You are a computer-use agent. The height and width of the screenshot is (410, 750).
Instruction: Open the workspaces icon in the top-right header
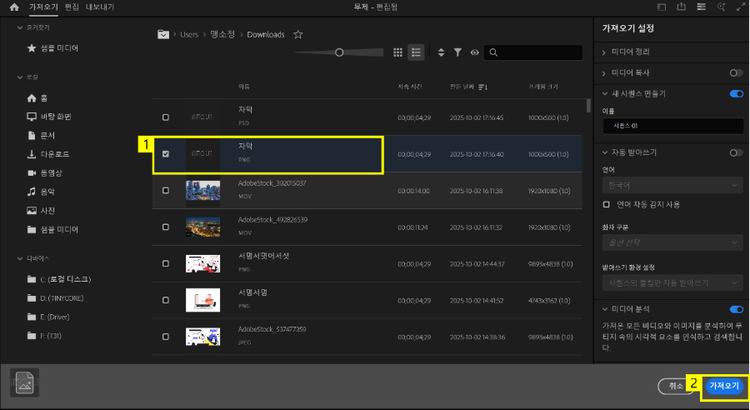(662, 7)
